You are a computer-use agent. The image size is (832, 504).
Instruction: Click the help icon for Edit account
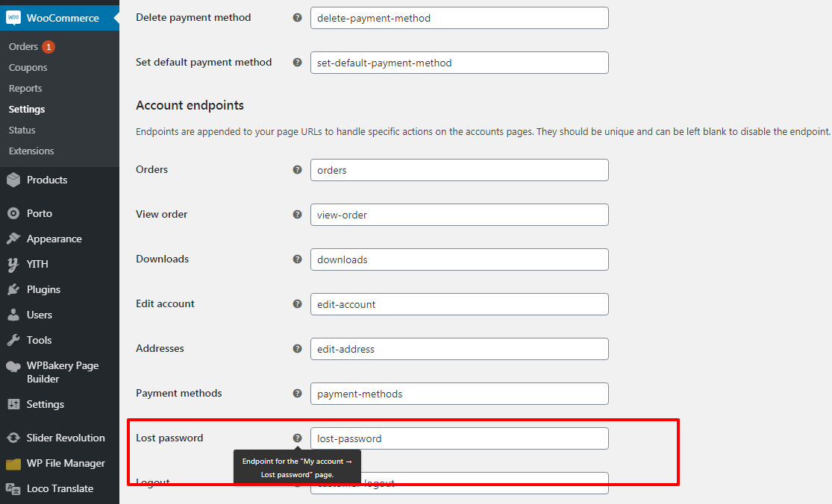297,304
